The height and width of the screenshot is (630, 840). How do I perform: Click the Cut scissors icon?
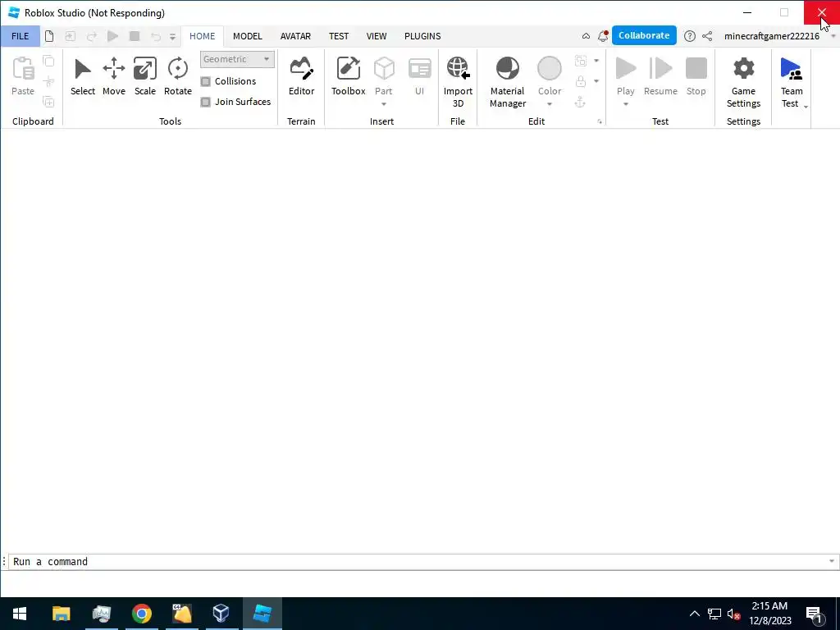[x=48, y=81]
